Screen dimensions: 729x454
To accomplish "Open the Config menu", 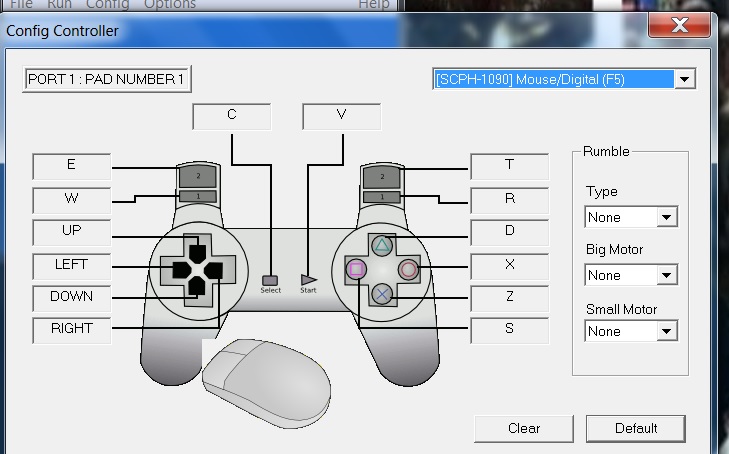I will 107,4.
